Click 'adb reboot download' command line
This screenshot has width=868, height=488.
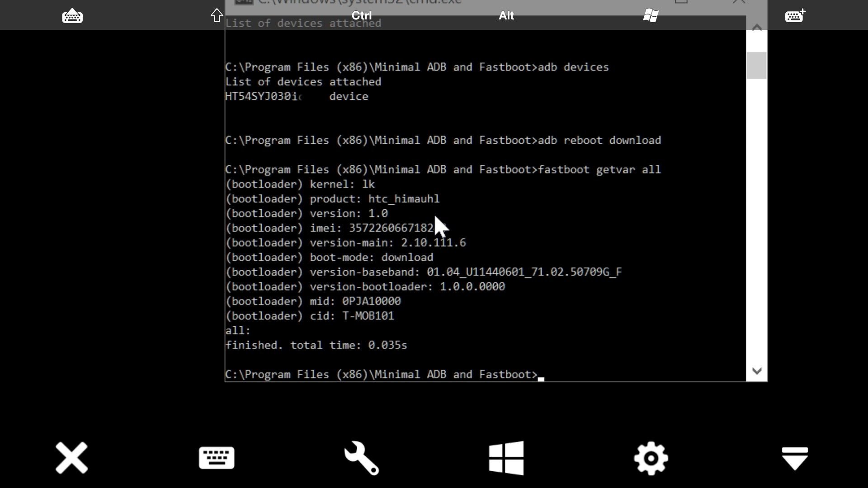pos(443,140)
